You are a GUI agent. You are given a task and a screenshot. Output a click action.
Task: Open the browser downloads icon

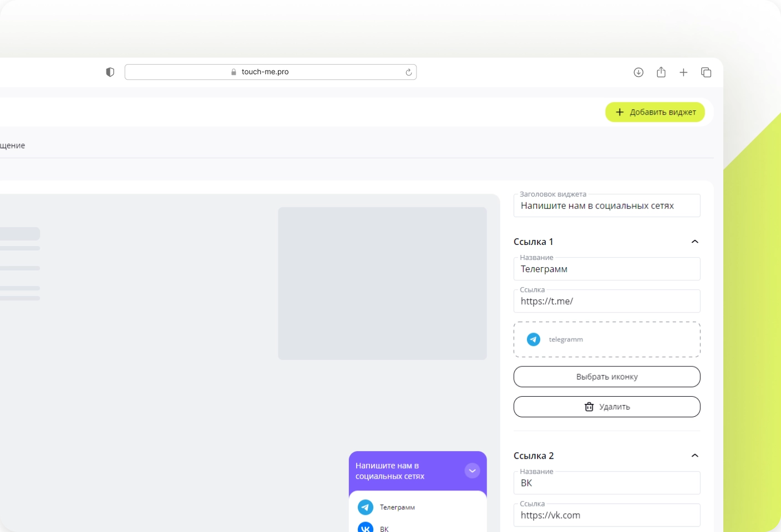[638, 72]
